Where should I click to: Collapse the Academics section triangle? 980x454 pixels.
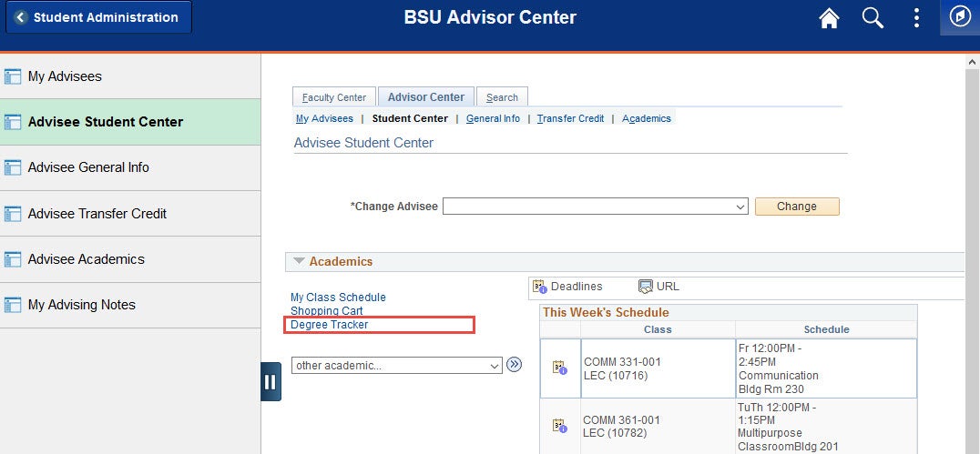[300, 261]
